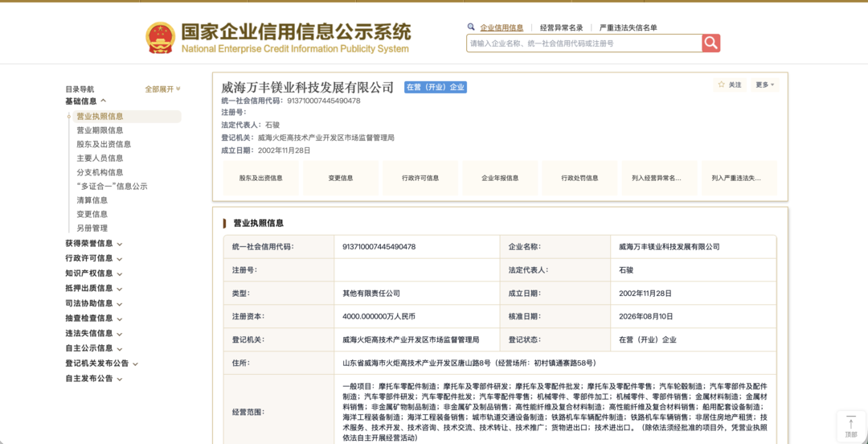Expand the 抵押出质信息 section
This screenshot has width=868, height=444.
(x=93, y=288)
